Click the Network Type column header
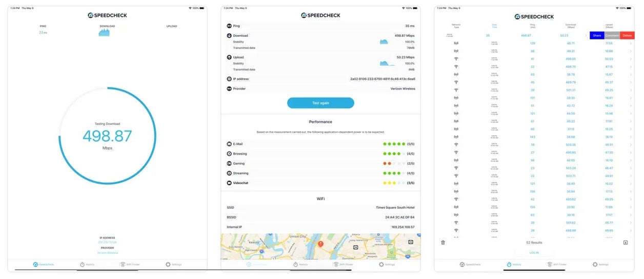The image size is (644, 279). [x=456, y=25]
